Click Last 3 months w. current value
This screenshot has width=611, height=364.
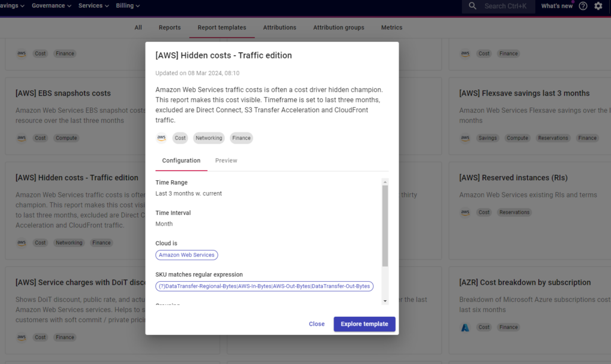point(189,193)
